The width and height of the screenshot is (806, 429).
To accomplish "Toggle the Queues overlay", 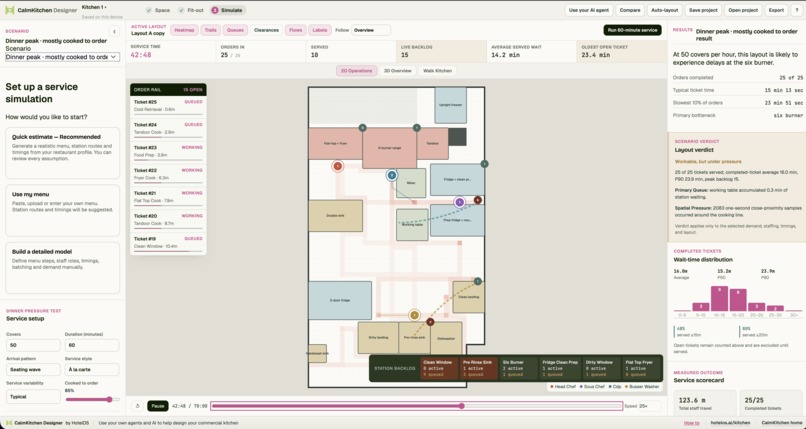I will (235, 30).
